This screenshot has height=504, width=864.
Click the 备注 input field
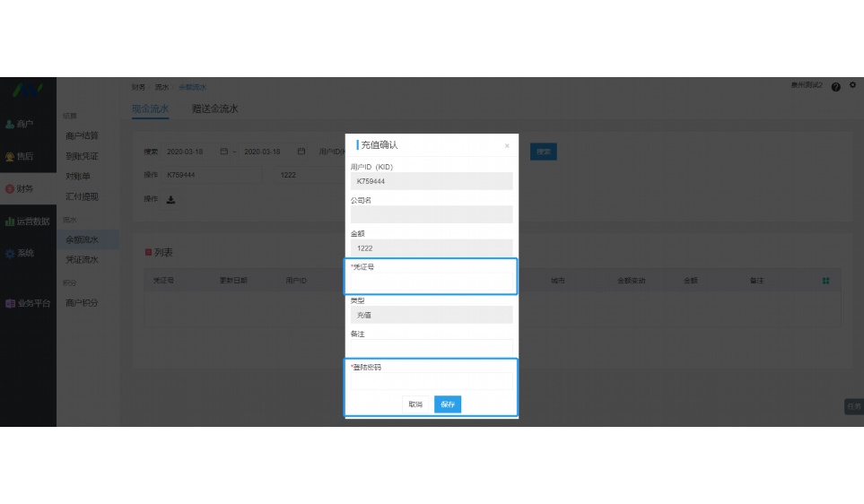(x=431, y=347)
